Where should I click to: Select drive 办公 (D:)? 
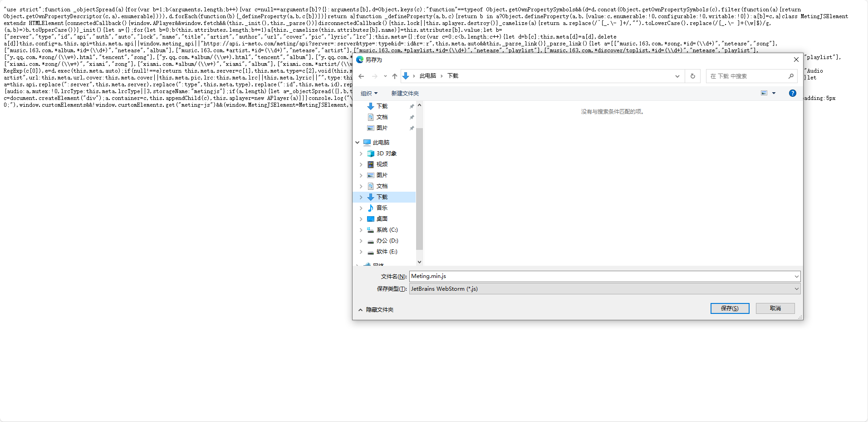coord(387,241)
